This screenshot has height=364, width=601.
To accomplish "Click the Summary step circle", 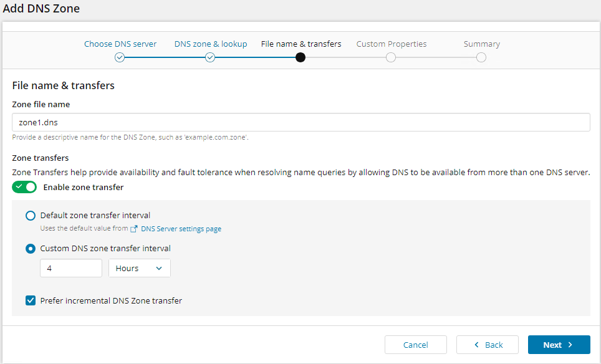I will click(x=481, y=57).
